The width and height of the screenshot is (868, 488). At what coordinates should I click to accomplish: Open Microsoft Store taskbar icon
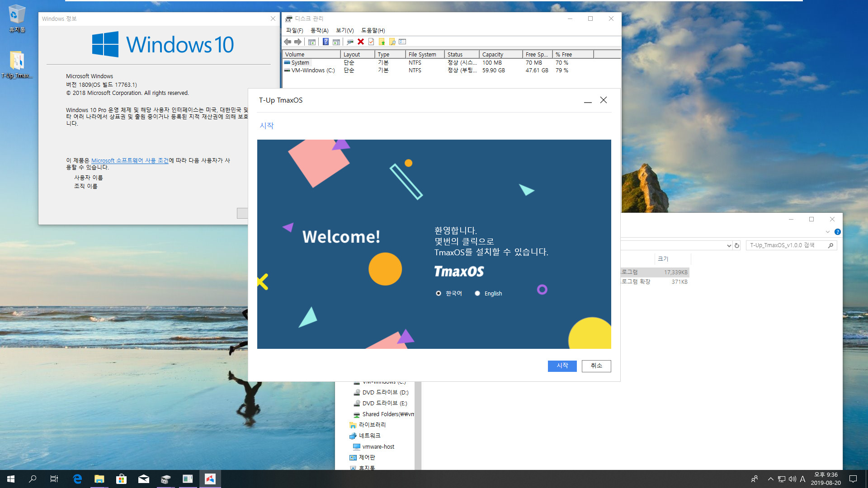[122, 479]
